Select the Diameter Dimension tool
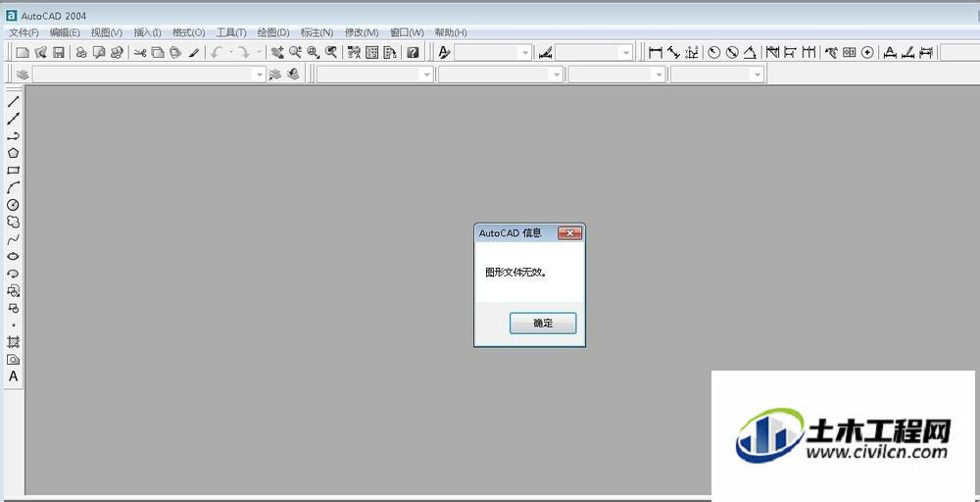Screen dimensions: 980x502 pyautogui.click(x=732, y=53)
